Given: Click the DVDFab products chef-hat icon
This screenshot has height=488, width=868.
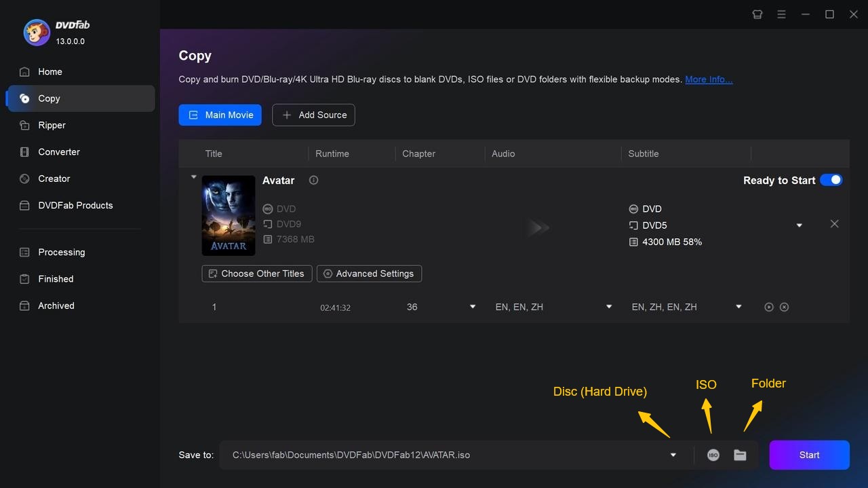Looking at the screenshot, I should coord(757,14).
